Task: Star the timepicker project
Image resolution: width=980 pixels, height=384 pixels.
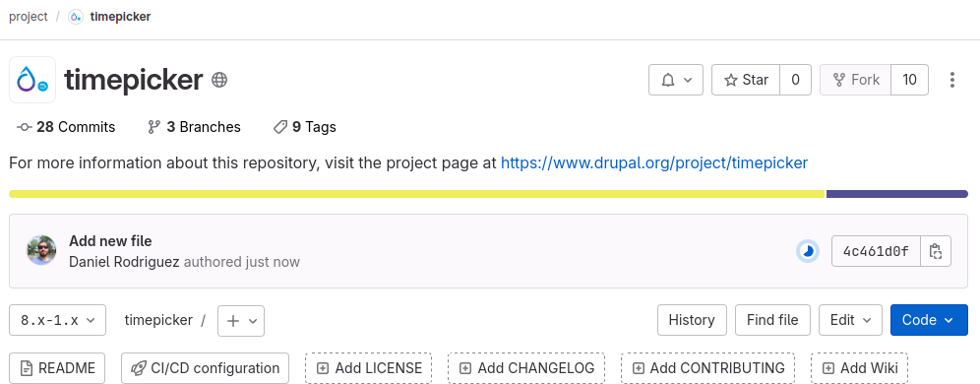Action: tap(746, 80)
